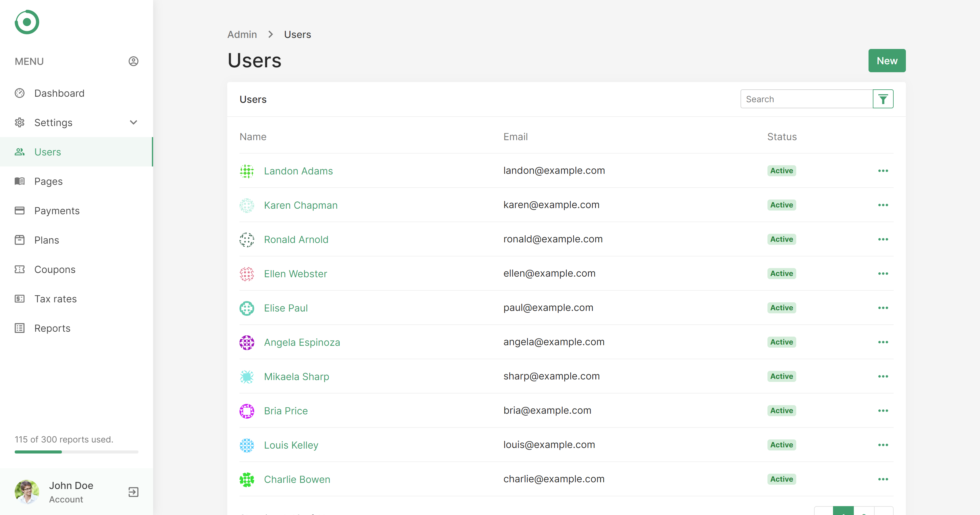Viewport: 980px width, 515px height.
Task: Click Mikaela Sharp's avatar icon
Action: 247,377
